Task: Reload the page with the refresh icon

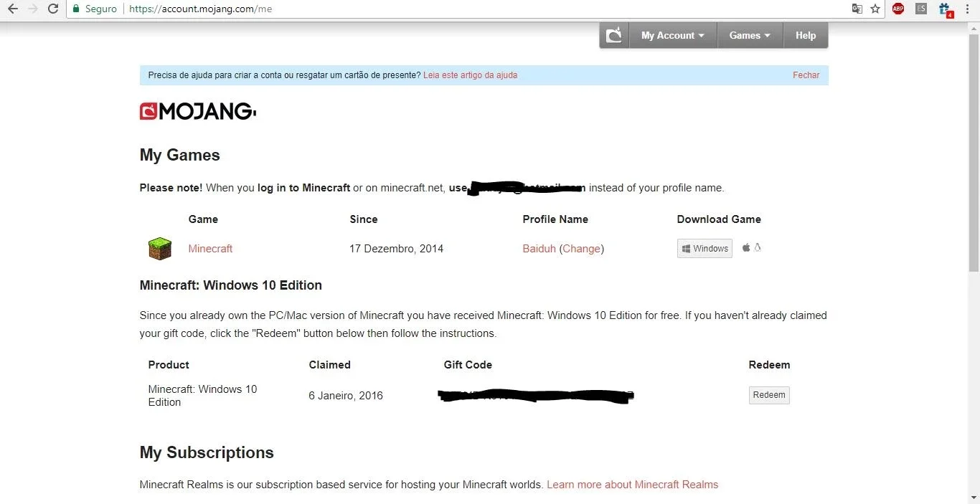Action: click(53, 9)
